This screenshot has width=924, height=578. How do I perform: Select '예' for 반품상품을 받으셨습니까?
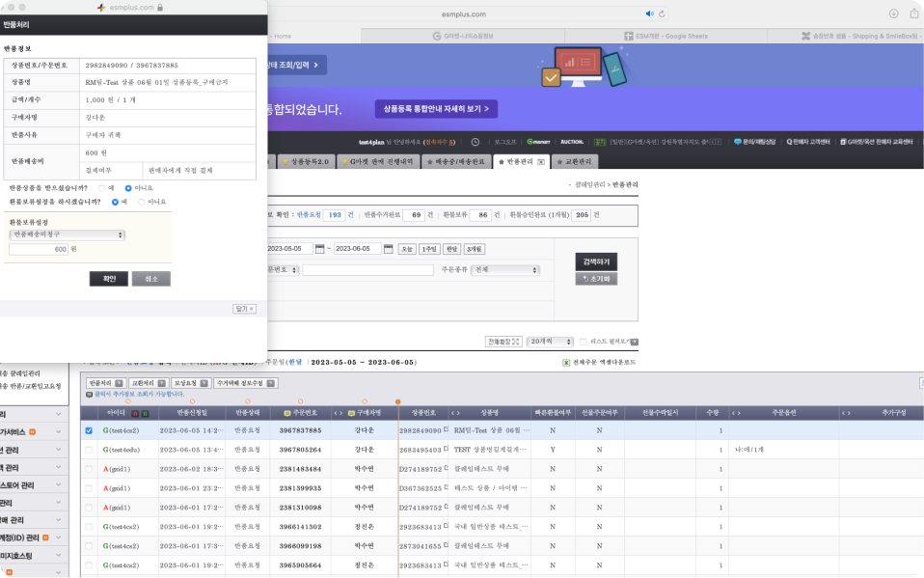[x=103, y=187]
